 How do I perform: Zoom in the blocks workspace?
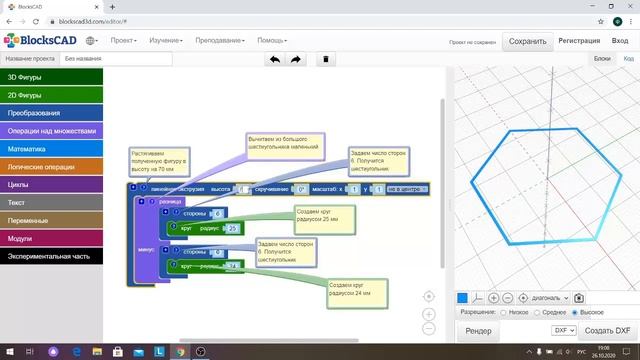coord(429,314)
